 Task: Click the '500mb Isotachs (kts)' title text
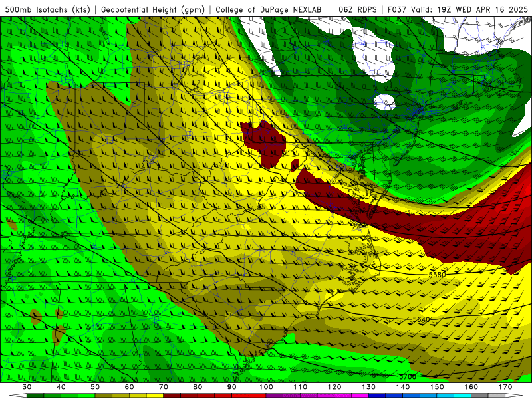(x=48, y=10)
